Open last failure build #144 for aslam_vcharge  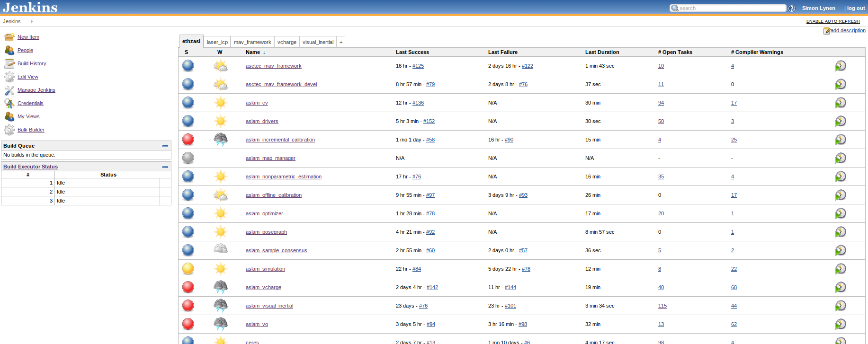510,287
